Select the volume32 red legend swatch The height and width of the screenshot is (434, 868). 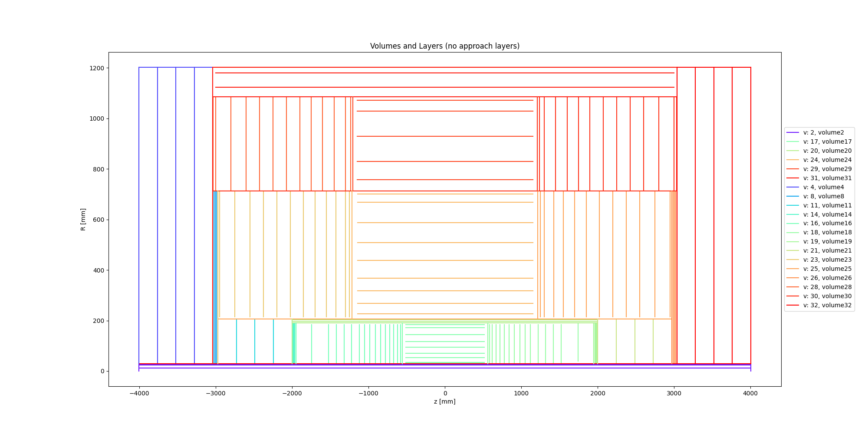click(x=792, y=306)
